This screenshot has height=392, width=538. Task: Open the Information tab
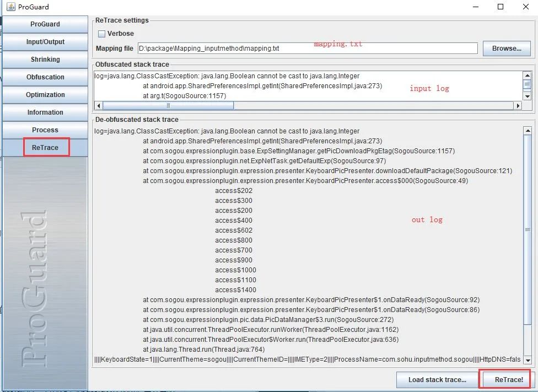click(x=45, y=112)
